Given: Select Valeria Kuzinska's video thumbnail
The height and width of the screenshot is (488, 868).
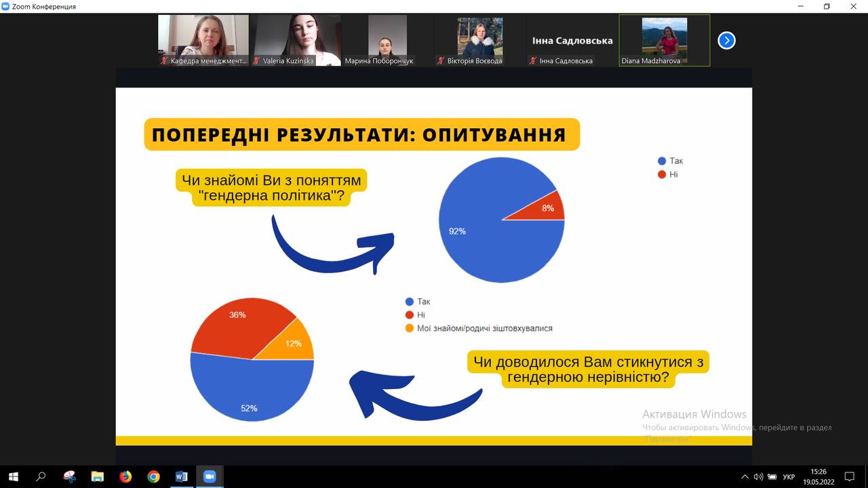Looking at the screenshot, I should click(x=297, y=40).
